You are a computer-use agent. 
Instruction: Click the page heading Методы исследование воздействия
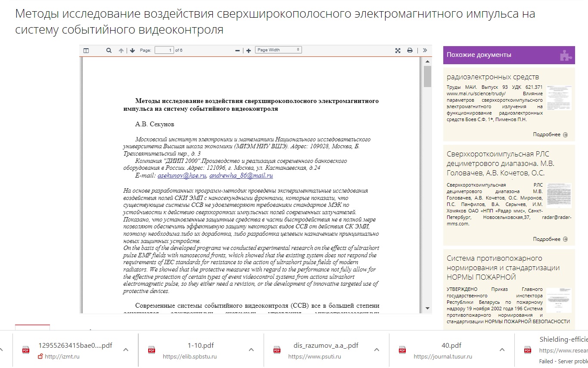(x=275, y=22)
